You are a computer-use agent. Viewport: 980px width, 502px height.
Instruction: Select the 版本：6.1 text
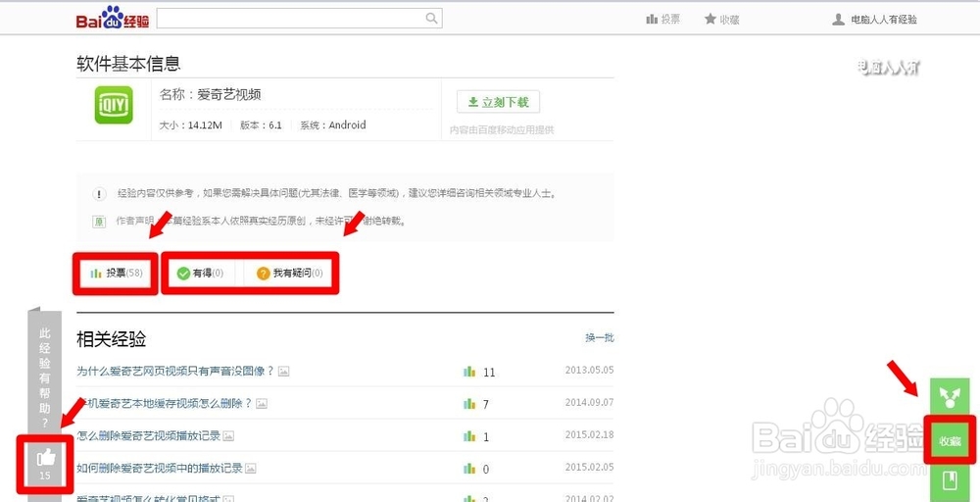tap(261, 125)
